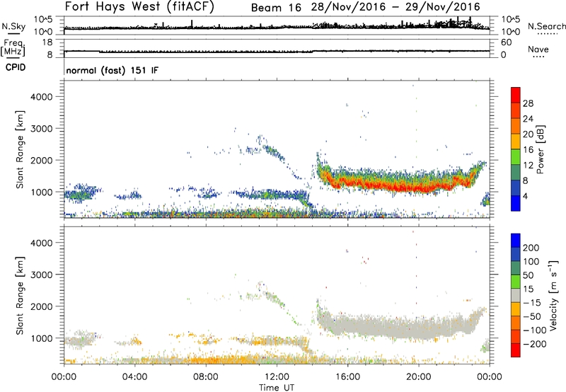Viewport: 566px width, 392px height.
Task: Click the bright blue bottom Power colorbar segment
Action: coord(516,203)
